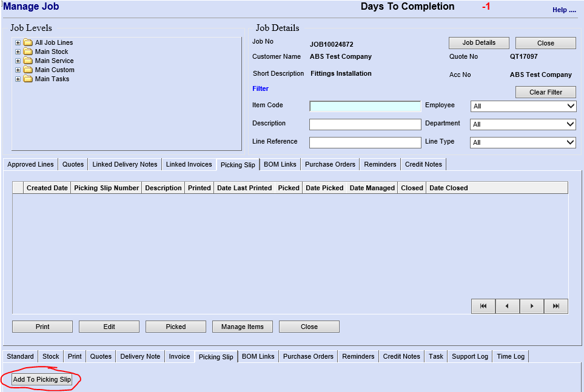
Task: Click the Manage Items button
Action: click(x=242, y=327)
